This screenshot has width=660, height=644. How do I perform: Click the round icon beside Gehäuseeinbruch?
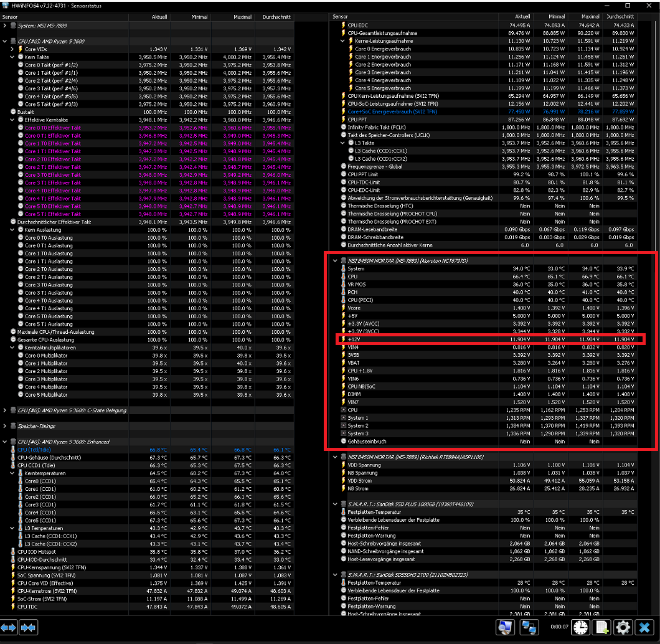tap(344, 442)
